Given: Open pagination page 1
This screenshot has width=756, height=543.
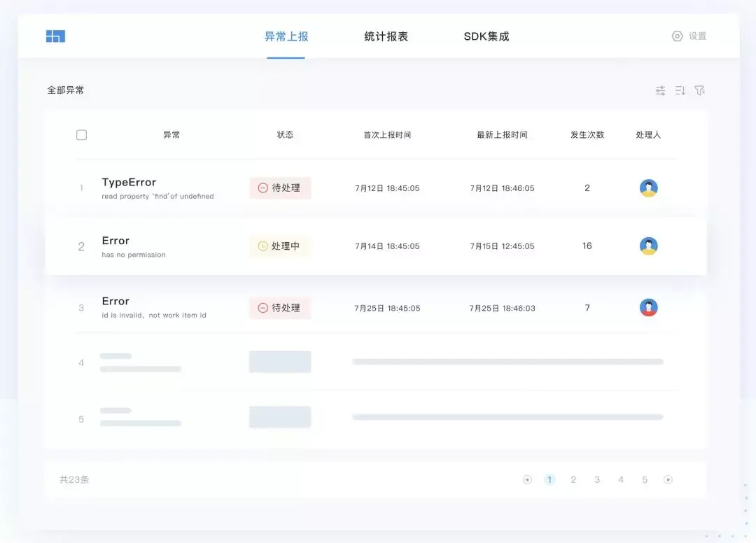Looking at the screenshot, I should point(549,479).
